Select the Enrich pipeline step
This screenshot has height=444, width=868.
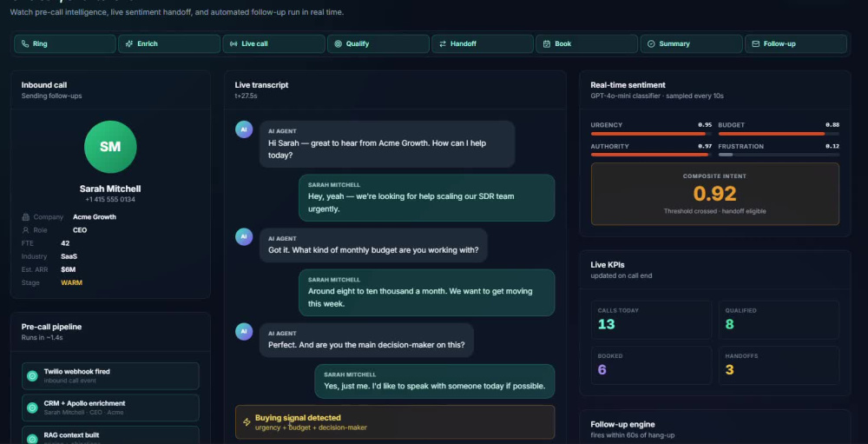click(169, 43)
